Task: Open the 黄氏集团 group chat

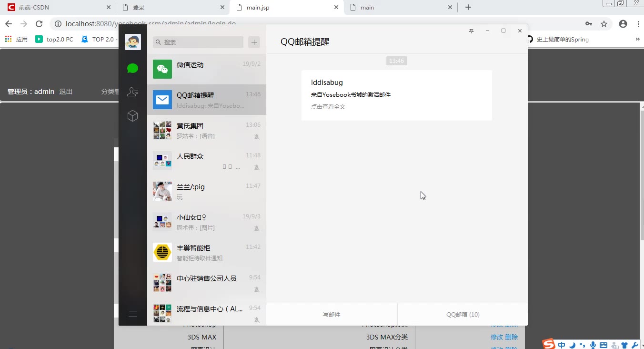Action: tap(207, 130)
